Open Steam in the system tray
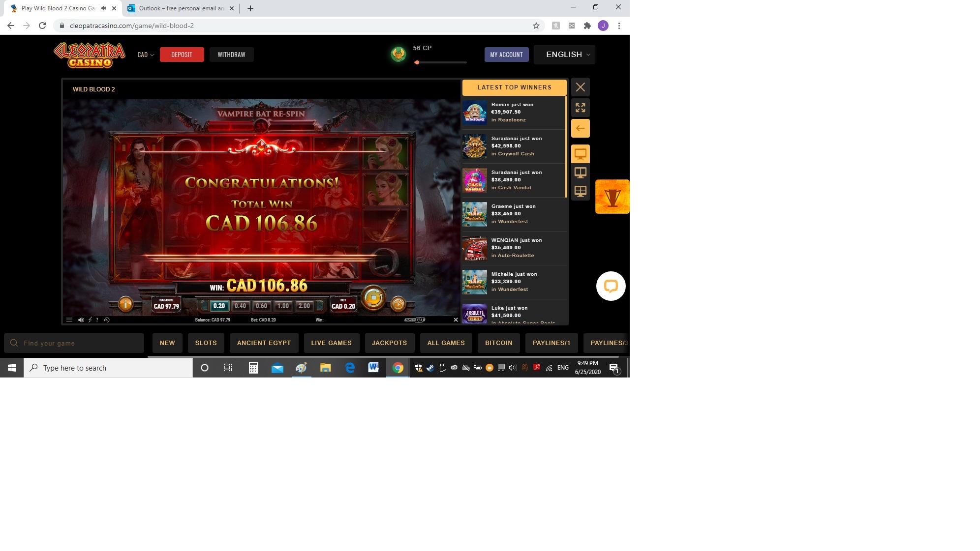This screenshot has width=980, height=551. (430, 368)
